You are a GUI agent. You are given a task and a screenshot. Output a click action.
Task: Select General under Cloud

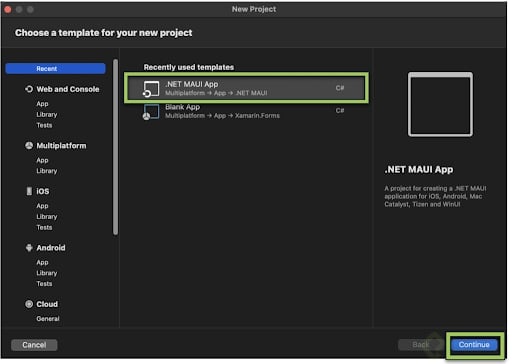coord(48,318)
